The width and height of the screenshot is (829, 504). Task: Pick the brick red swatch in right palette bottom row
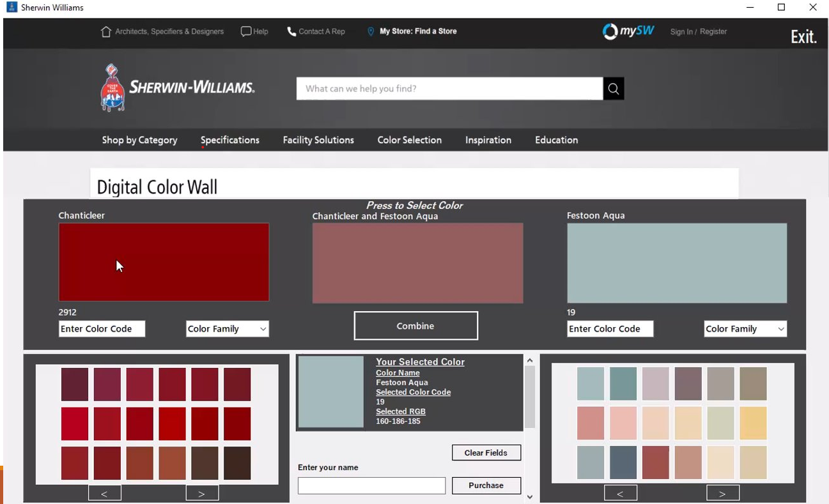click(656, 462)
